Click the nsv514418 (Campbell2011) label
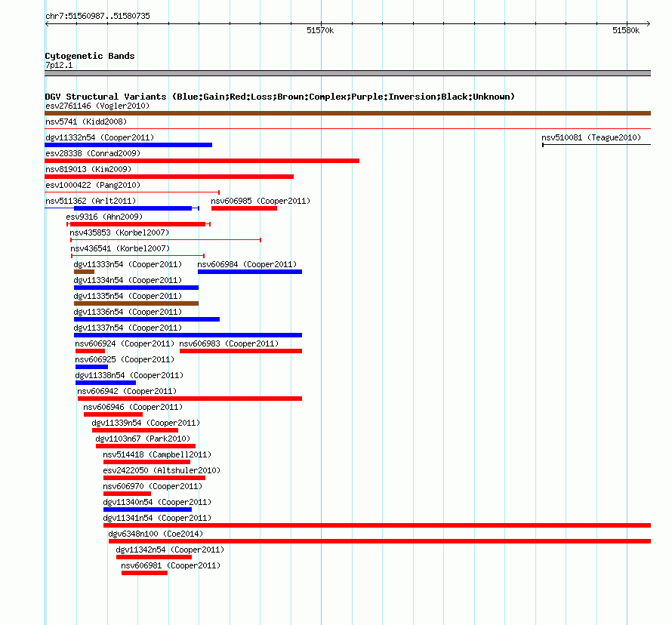672x625 pixels. coord(157,454)
